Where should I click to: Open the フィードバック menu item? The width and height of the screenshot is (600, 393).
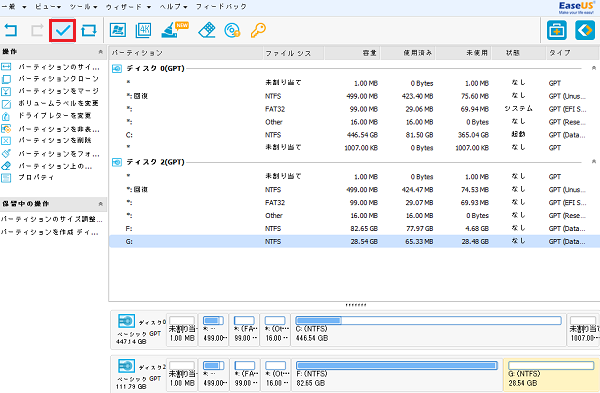221,7
